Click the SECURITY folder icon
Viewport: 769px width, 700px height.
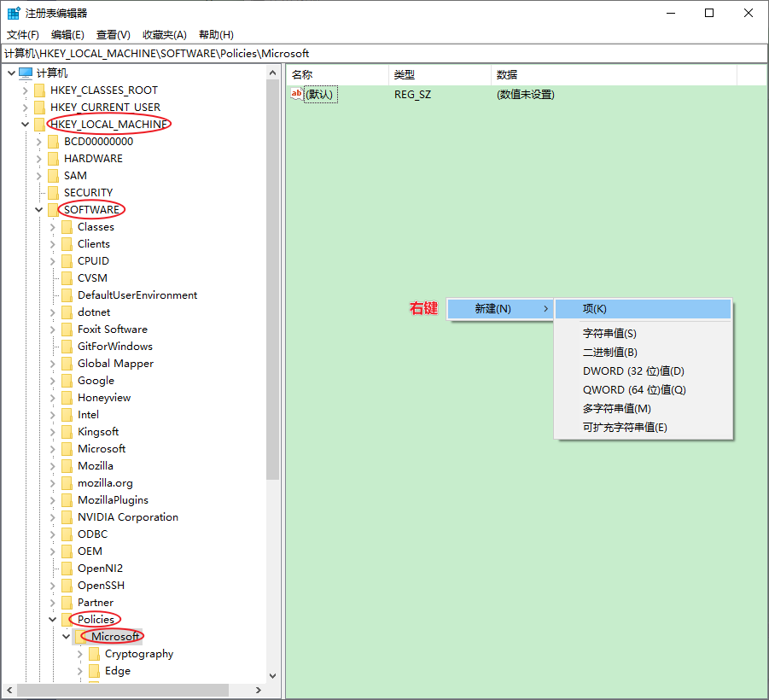click(54, 193)
